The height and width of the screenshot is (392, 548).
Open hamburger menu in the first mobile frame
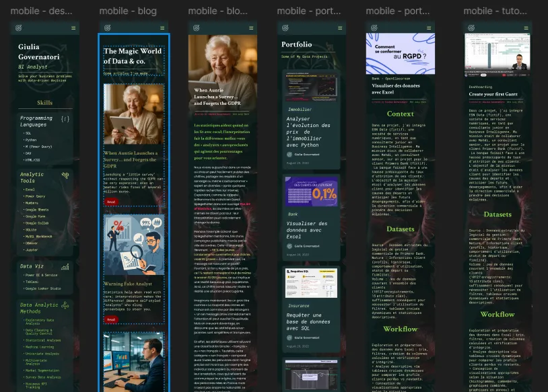(73, 28)
